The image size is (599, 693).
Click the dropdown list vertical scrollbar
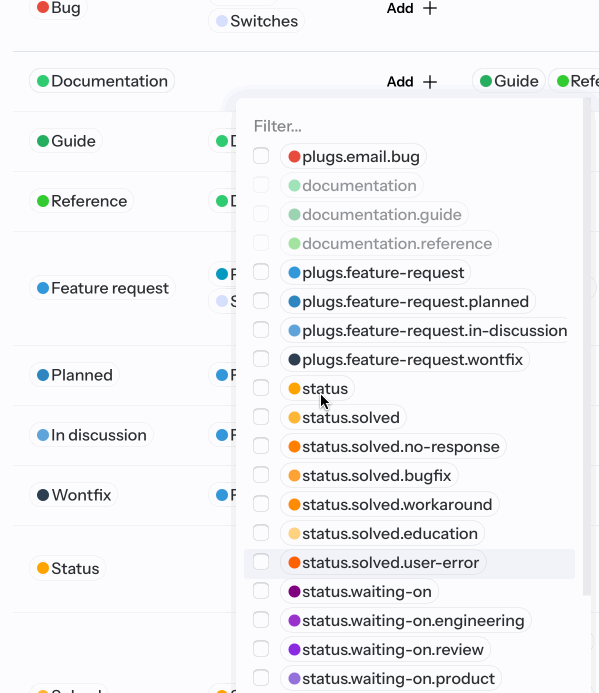pos(587,347)
